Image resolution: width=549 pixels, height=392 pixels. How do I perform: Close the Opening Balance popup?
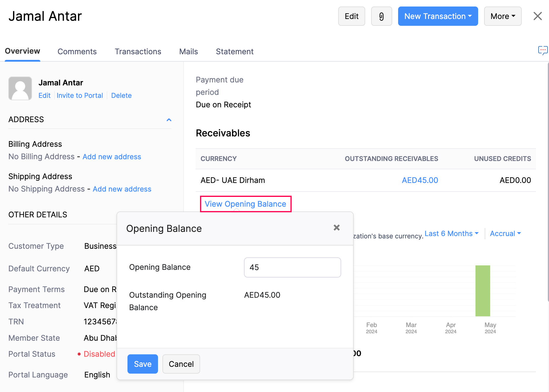[x=336, y=228]
